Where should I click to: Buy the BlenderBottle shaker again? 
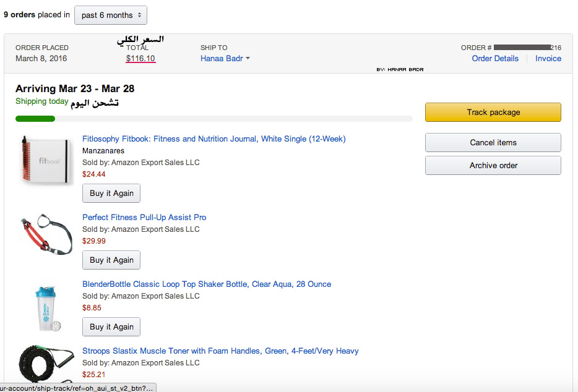[x=111, y=327]
